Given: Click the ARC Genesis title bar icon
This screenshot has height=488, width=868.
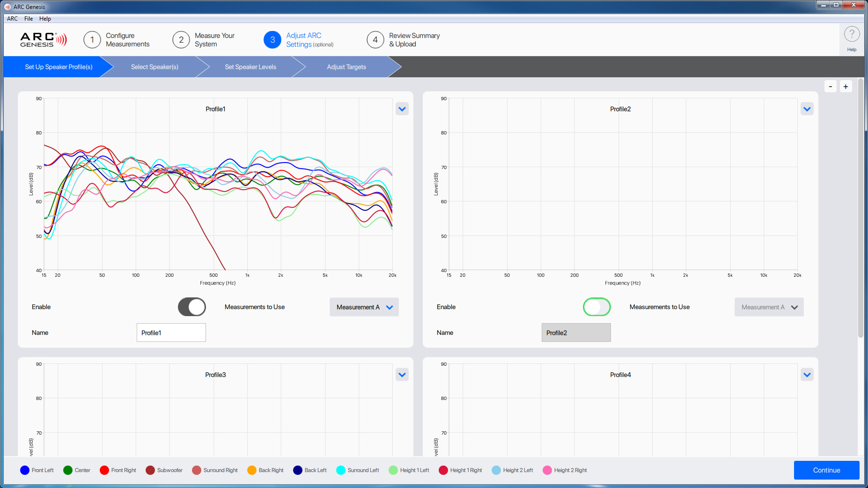Looking at the screenshot, I should pyautogui.click(x=7, y=7).
